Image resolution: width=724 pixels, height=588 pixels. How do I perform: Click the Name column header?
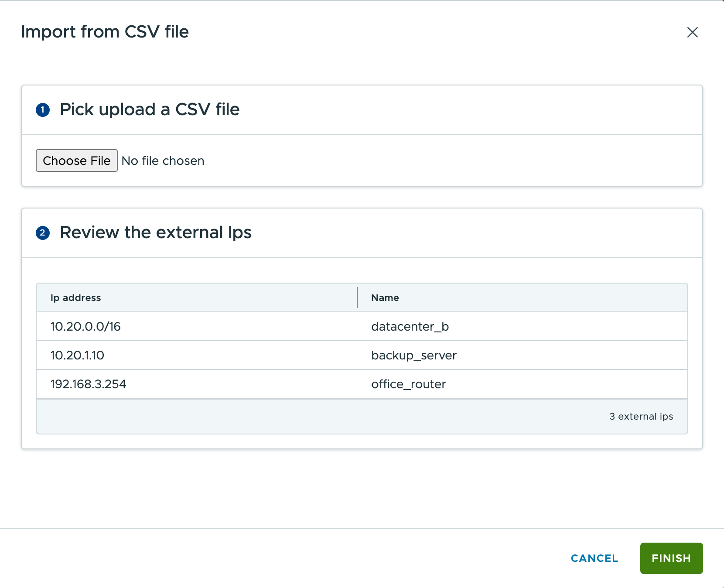tap(523, 297)
